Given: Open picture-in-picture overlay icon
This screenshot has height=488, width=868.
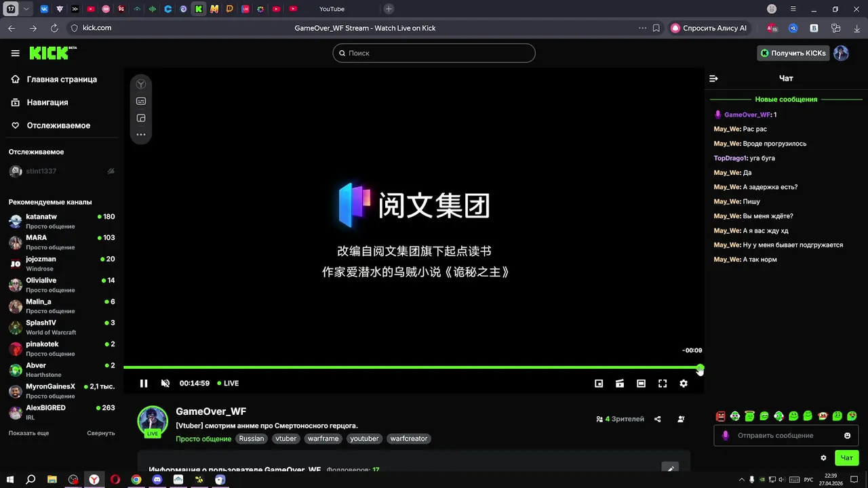Looking at the screenshot, I should (x=141, y=118).
